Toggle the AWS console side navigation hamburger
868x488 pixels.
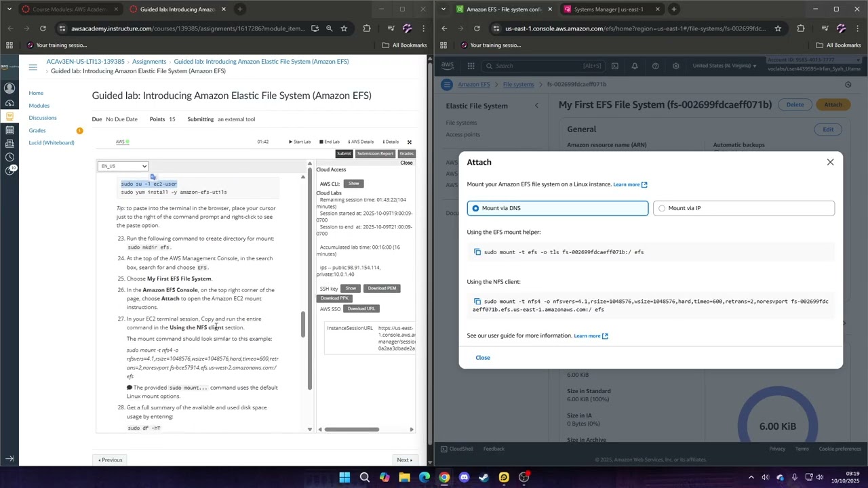point(446,85)
